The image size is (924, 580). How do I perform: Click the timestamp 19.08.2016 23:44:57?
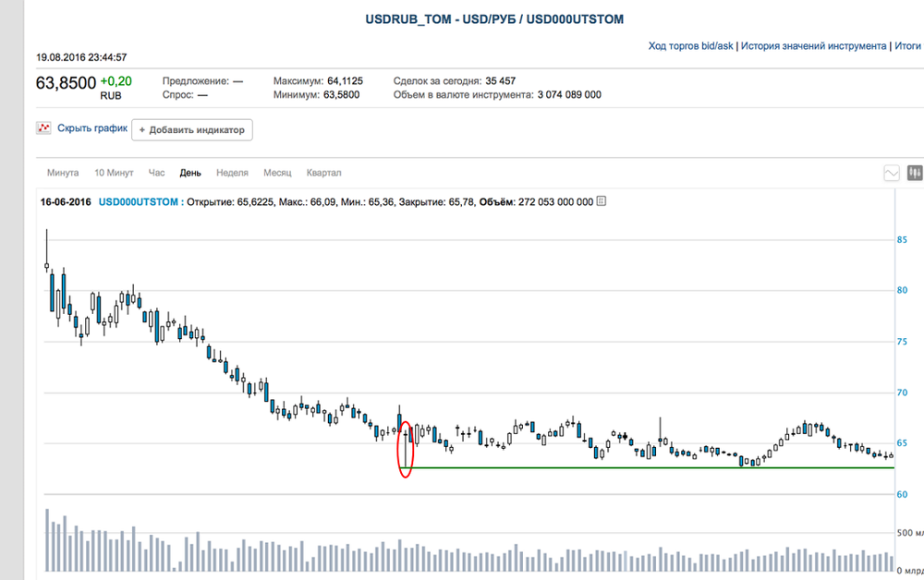tap(81, 57)
